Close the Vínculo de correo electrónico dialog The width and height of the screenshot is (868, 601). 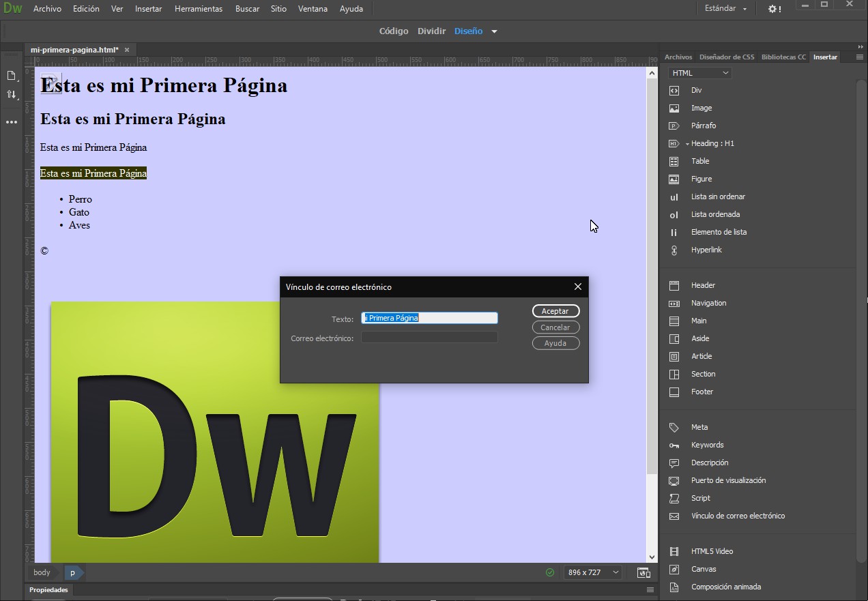(578, 287)
